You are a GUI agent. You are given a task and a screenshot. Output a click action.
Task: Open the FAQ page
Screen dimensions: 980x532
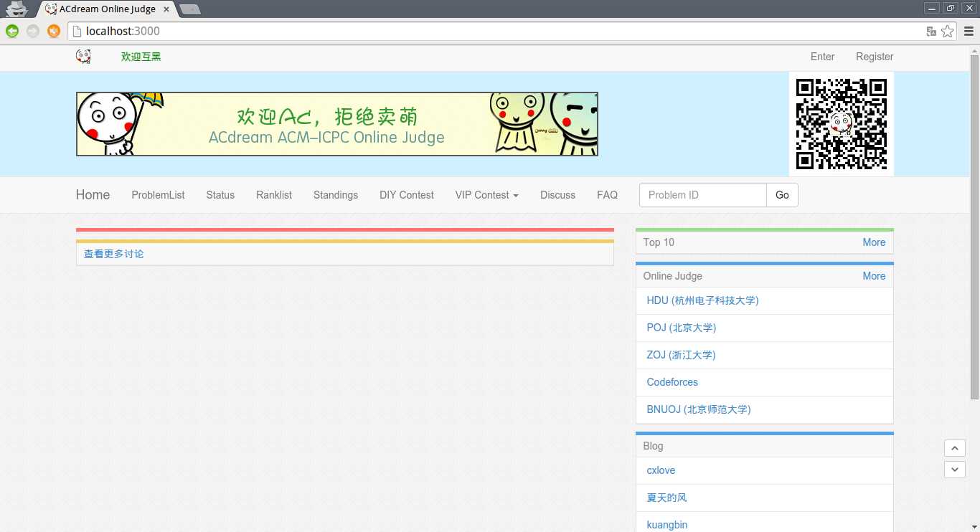pos(607,195)
